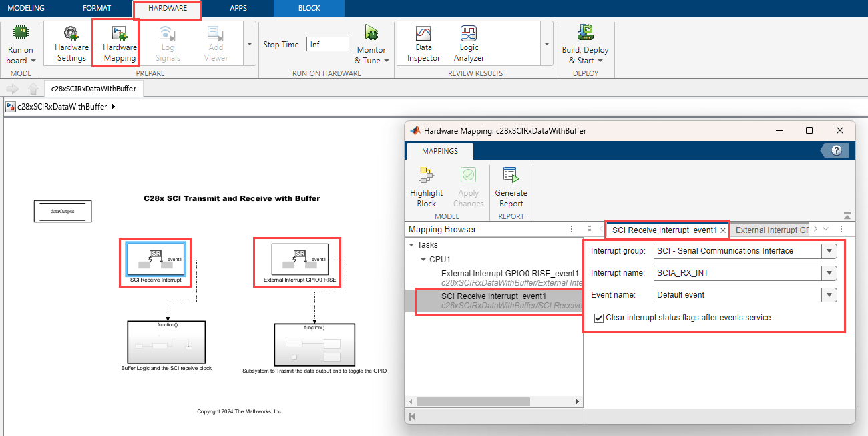
Task: Close the SCI Receive Interrupt_event1 tab
Action: coord(722,230)
